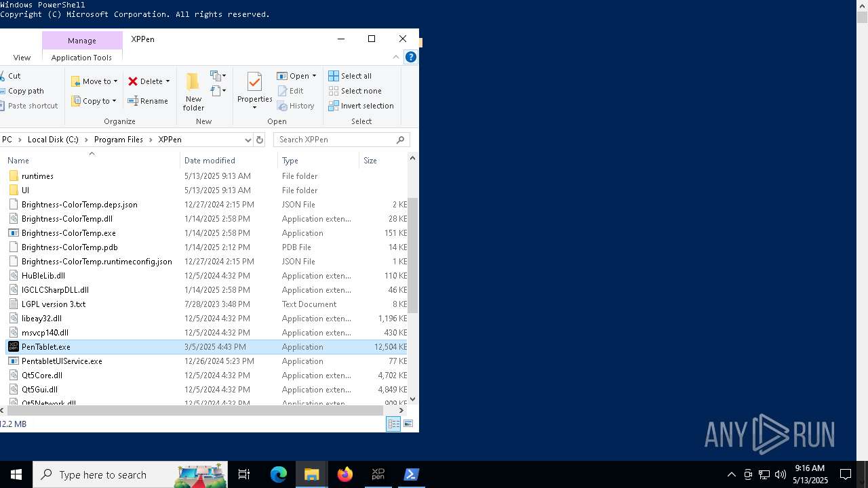The width and height of the screenshot is (868, 488).
Task: Open the Action Center notifications
Action: (x=846, y=474)
